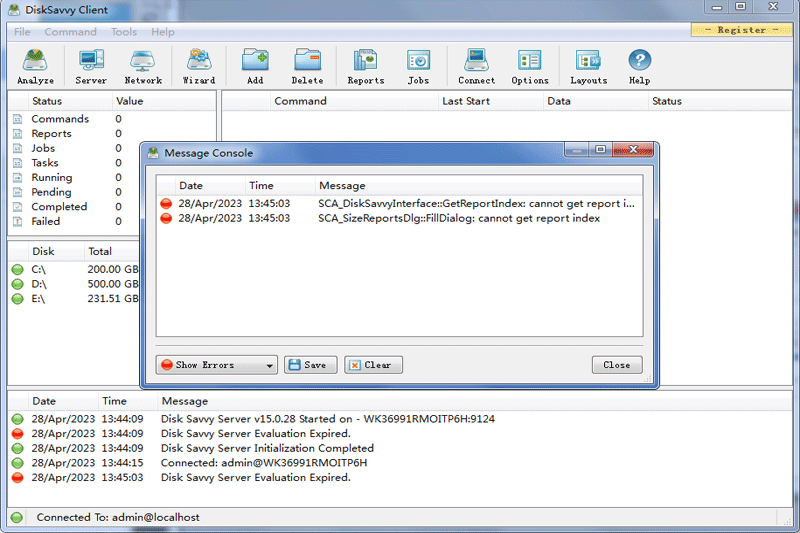
Task: Click the Save button in Message Console
Action: 311,365
